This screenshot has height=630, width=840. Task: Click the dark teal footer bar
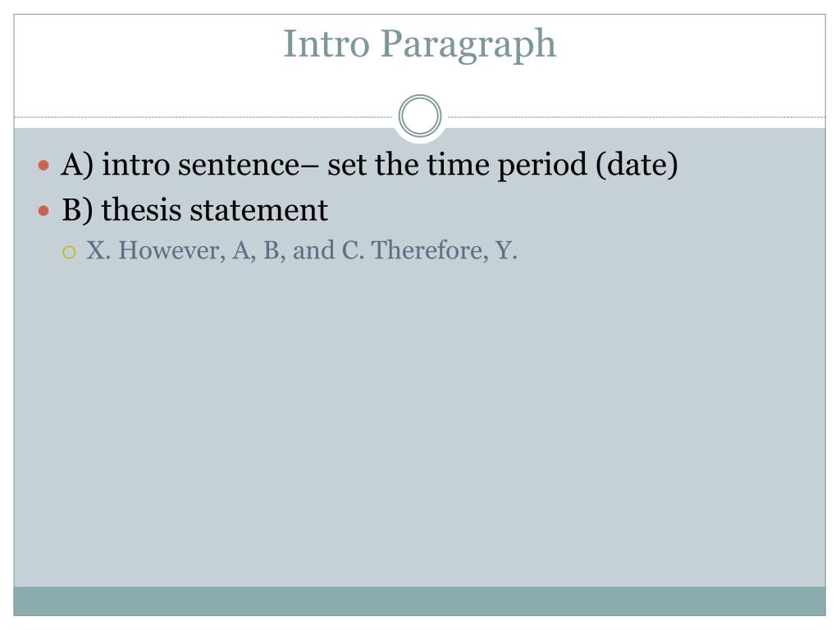point(419,601)
